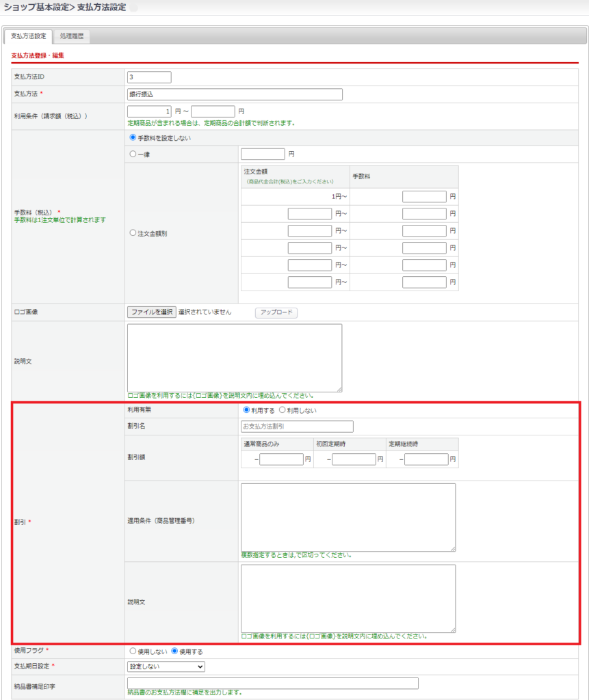
Task: Select the 注文金額別 fee option
Action: pyautogui.click(x=133, y=233)
